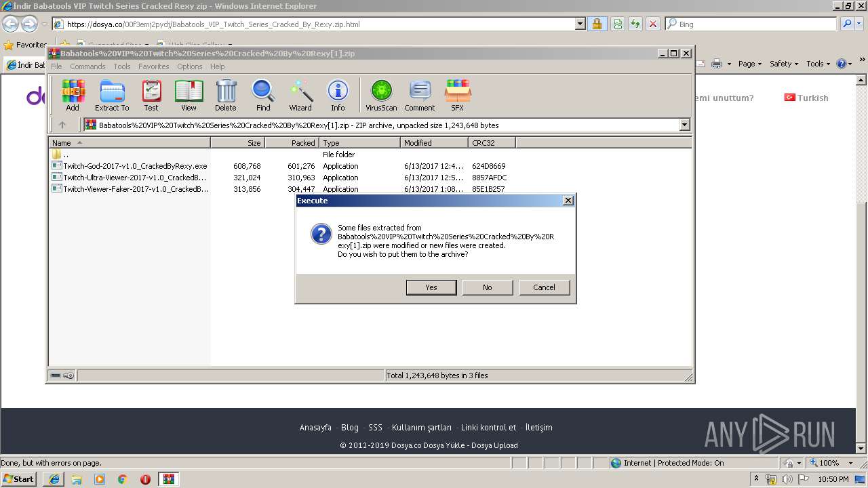Click Internet Explorer taskbar icon
Screen dimensions: 868x488
click(54, 479)
